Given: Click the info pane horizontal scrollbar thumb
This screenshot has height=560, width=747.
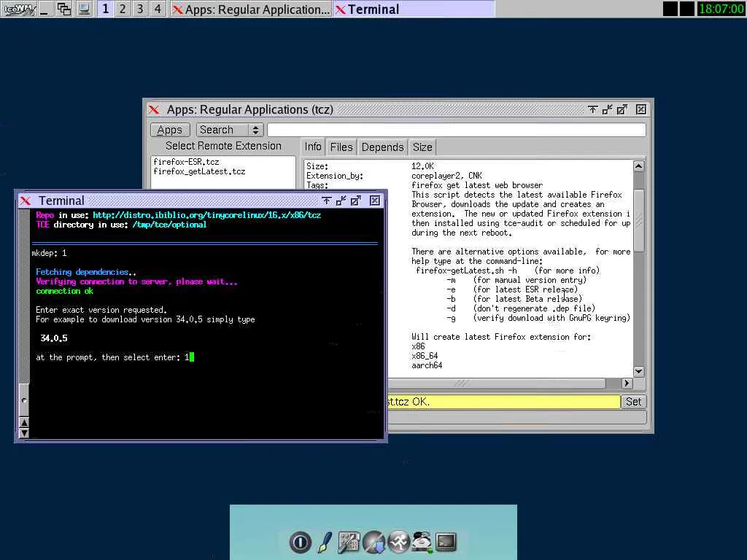Looking at the screenshot, I should coord(496,384).
